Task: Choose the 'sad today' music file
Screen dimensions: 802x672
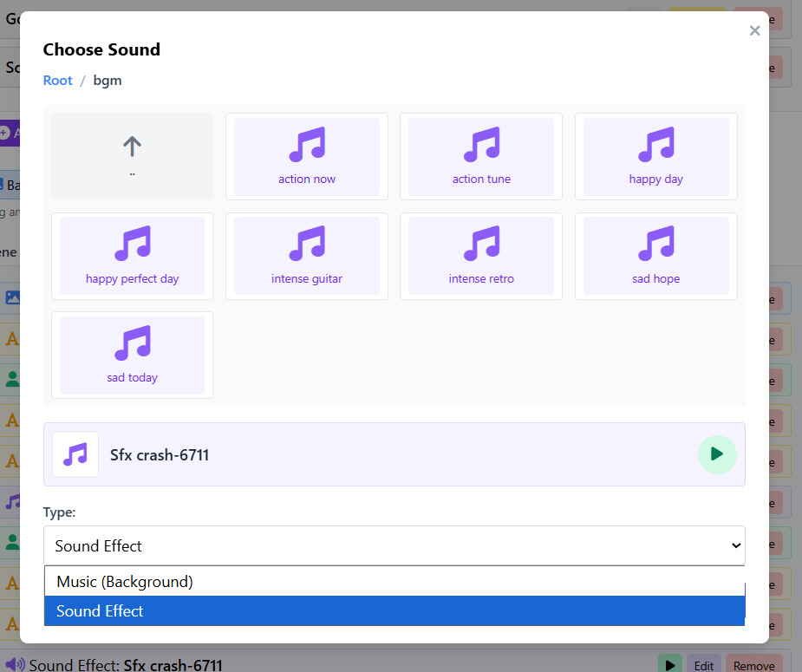Action: (x=132, y=355)
